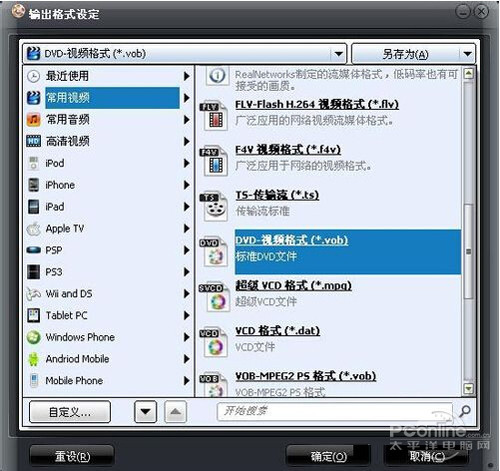
Task: Click the Android robot icon
Action: tap(33, 359)
